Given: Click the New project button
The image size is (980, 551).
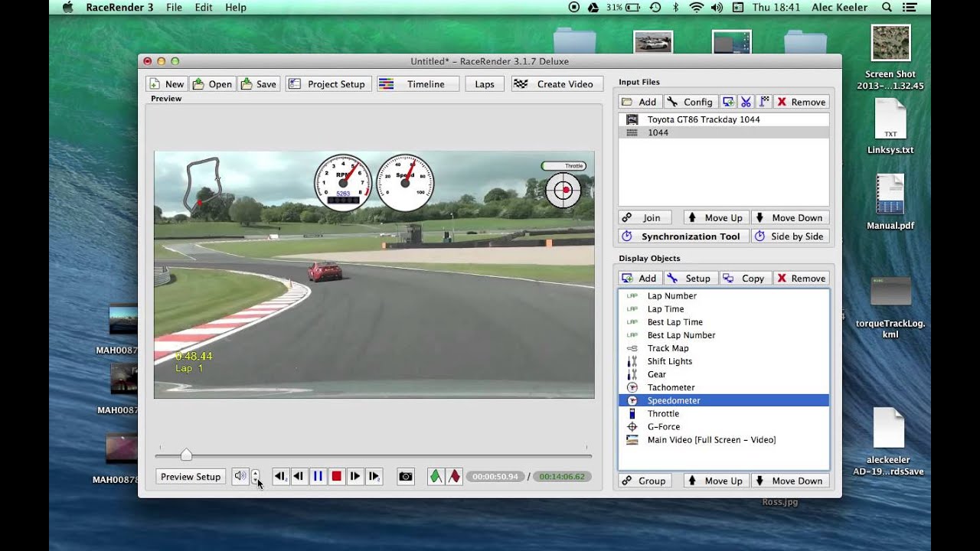Looking at the screenshot, I should (x=167, y=84).
